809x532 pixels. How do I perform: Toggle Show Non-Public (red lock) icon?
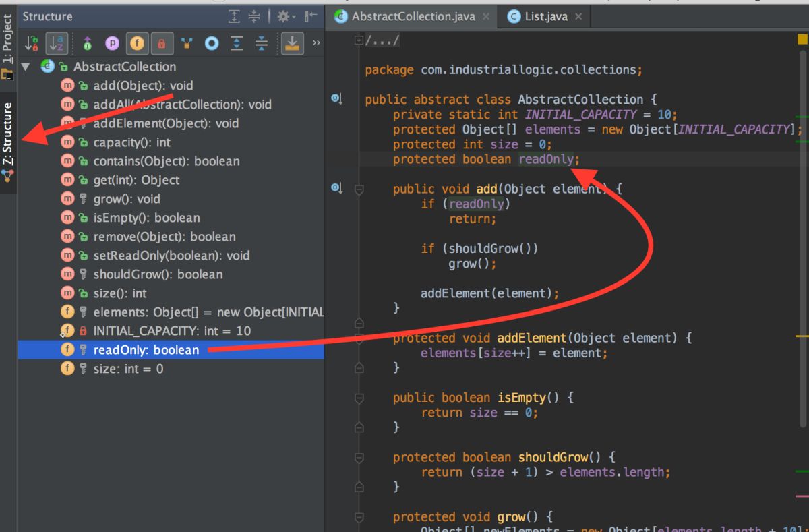(x=161, y=44)
